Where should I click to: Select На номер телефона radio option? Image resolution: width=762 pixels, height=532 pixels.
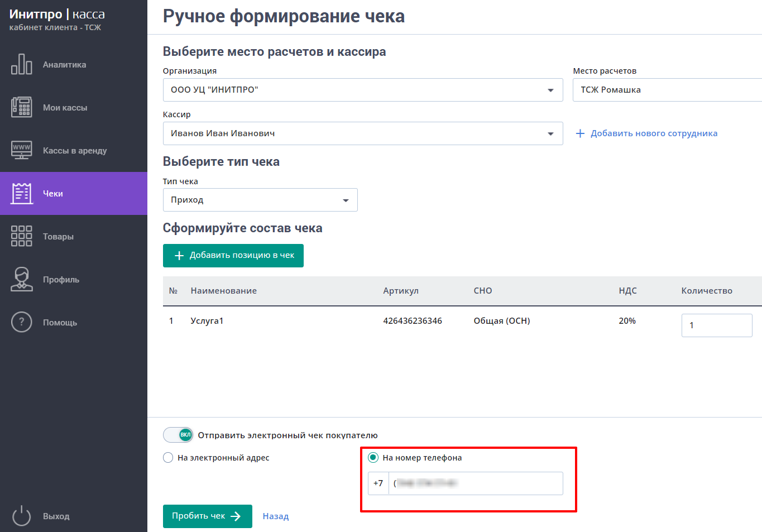[x=373, y=458]
